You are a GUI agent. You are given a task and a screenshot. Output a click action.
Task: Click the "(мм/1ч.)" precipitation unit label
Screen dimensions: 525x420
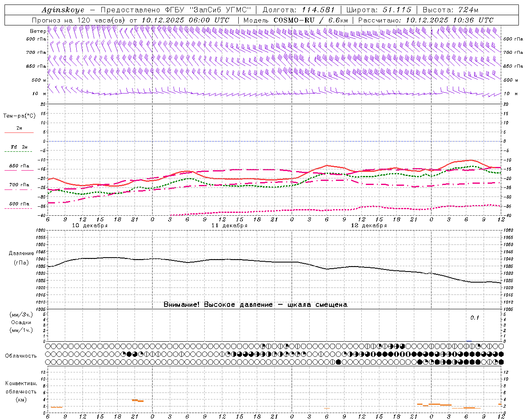(x=21, y=330)
